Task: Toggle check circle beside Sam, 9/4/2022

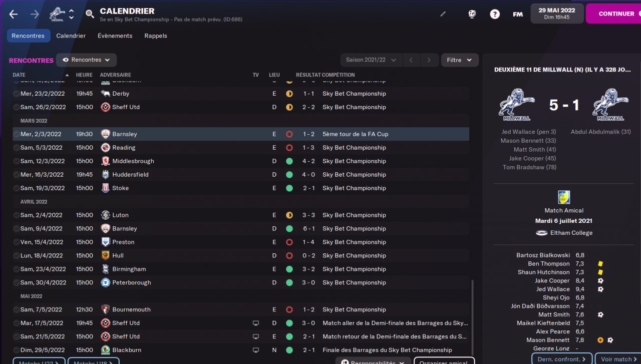Action: 17,229
